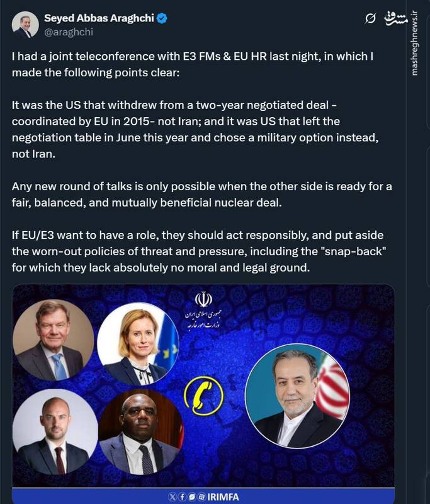Click the mashreghnews.ir watermark text
Screen dimensions: 430x504
tap(416, 43)
